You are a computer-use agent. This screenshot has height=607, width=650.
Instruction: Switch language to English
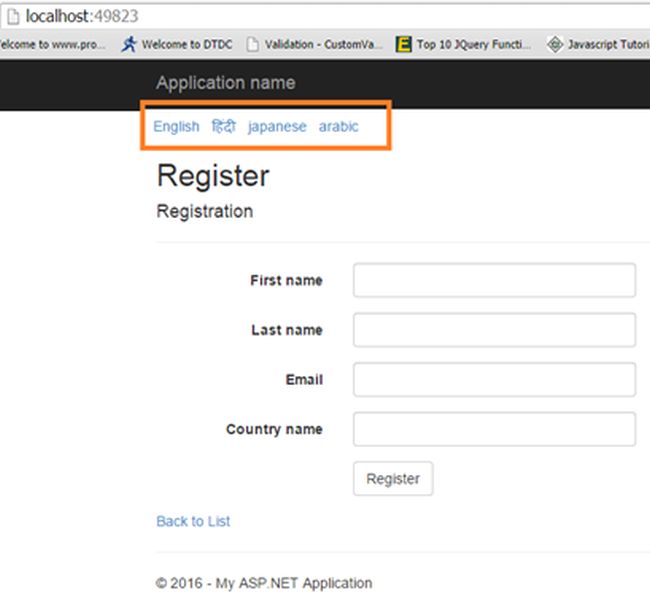pyautogui.click(x=176, y=126)
